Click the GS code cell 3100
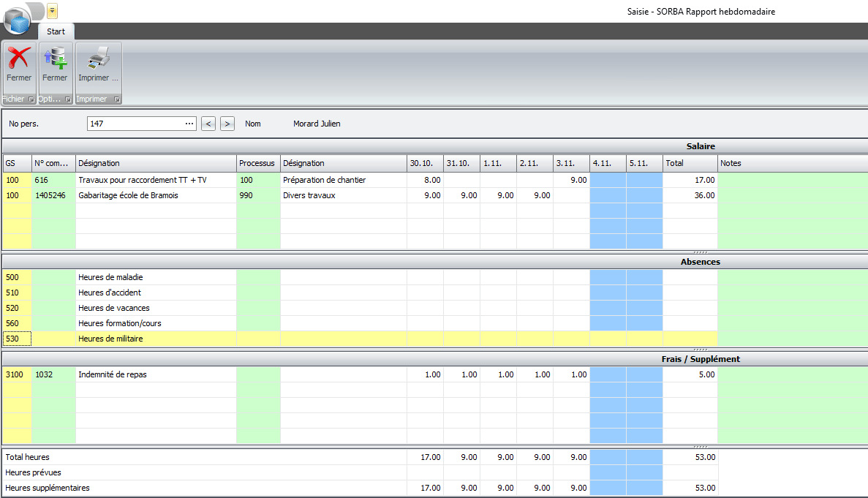Image resolution: width=868 pixels, height=498 pixels. pos(17,374)
